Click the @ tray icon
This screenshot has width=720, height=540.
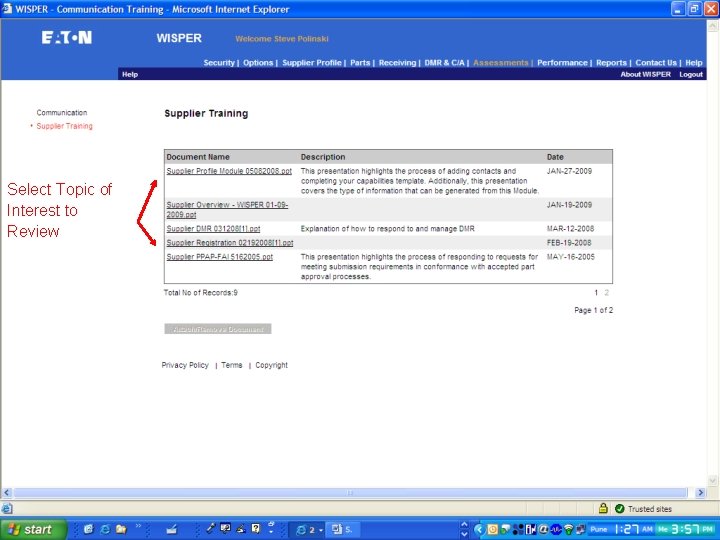(x=544, y=530)
